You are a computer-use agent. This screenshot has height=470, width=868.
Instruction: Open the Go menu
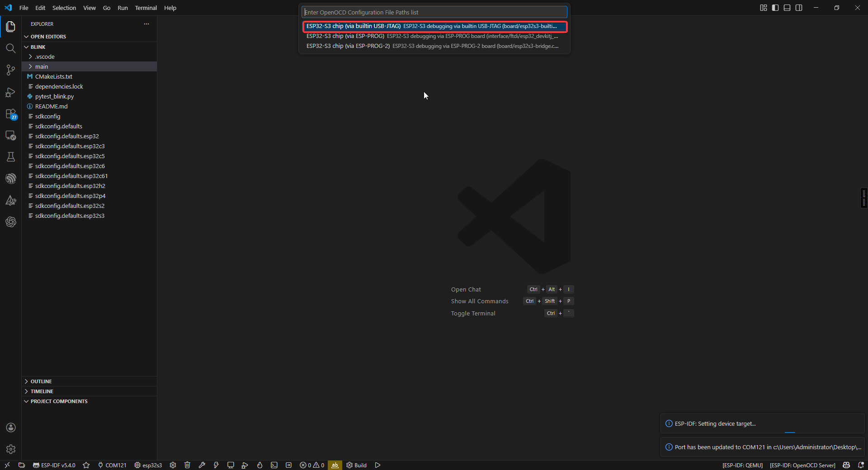(107, 8)
